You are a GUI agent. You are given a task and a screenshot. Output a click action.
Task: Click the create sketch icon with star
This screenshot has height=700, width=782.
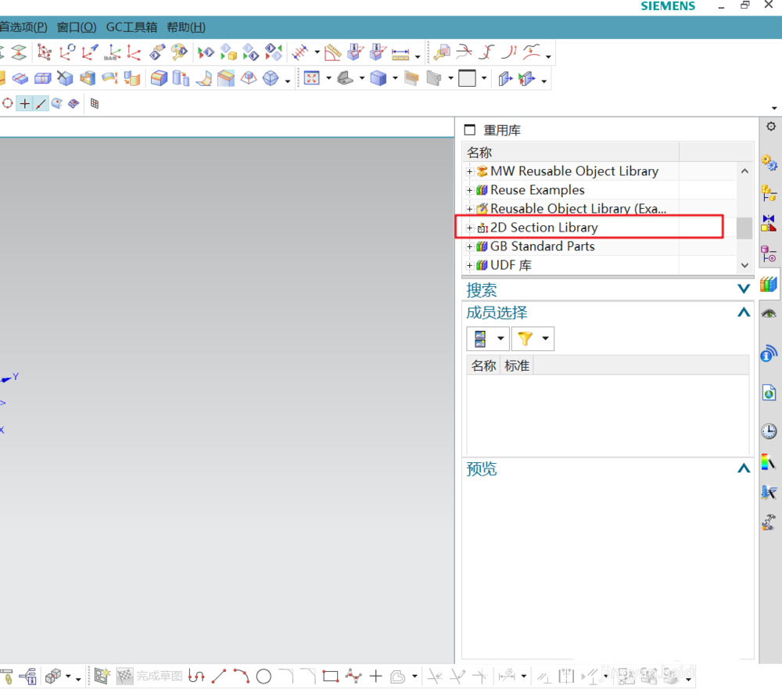102,677
